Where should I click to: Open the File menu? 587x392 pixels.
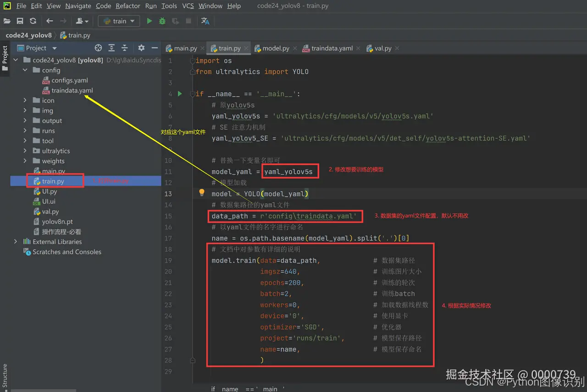pyautogui.click(x=21, y=6)
